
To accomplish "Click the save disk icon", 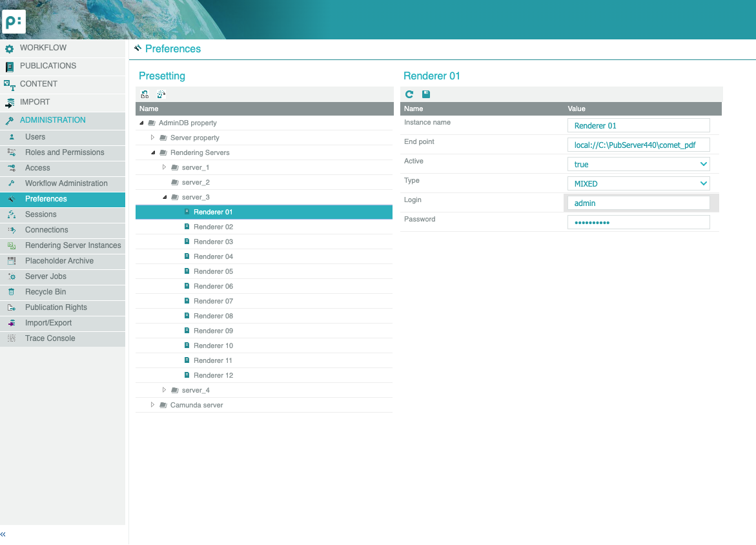I will (426, 94).
